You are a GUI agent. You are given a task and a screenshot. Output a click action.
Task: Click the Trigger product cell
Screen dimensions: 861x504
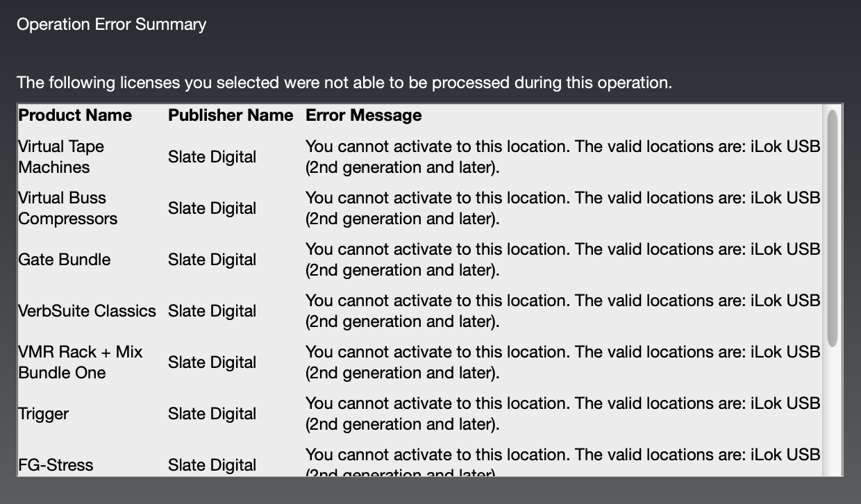[x=44, y=414]
